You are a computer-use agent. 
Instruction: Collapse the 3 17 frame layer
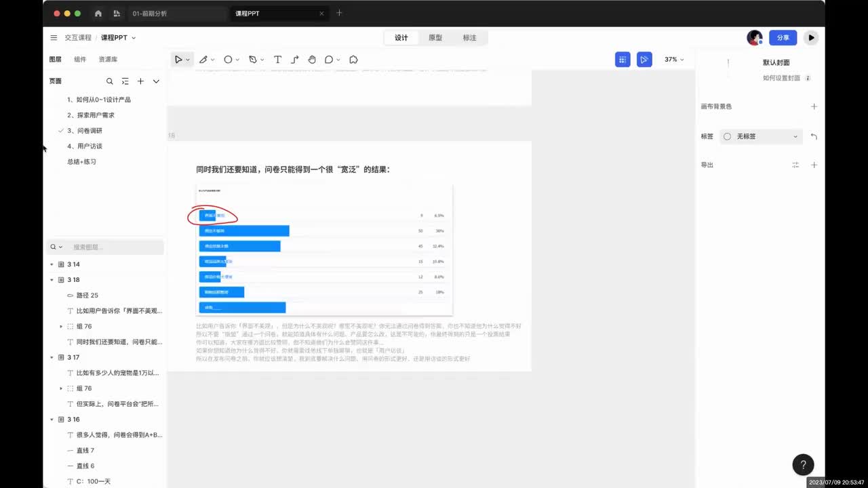pos(52,357)
